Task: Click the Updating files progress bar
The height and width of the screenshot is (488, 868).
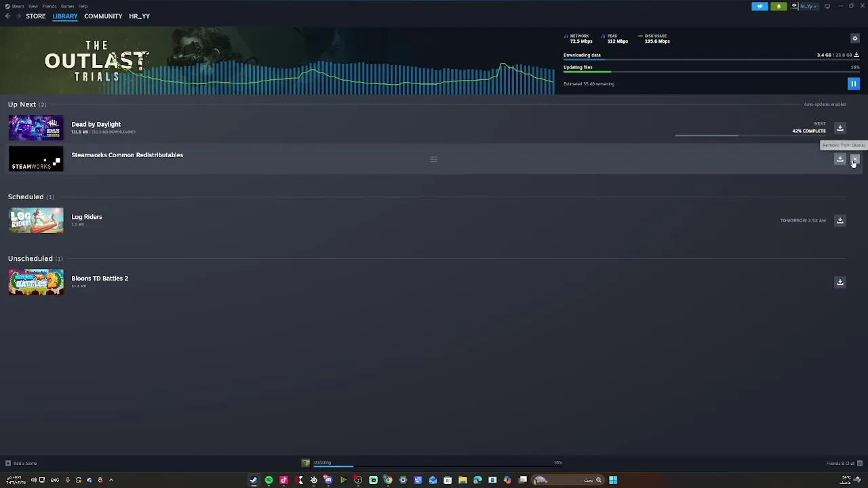Action: click(711, 72)
